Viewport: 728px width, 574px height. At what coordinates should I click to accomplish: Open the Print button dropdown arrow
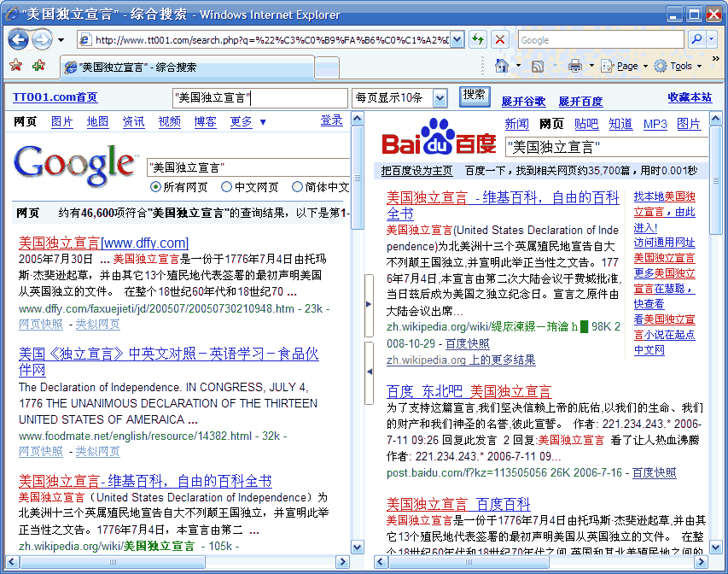591,66
